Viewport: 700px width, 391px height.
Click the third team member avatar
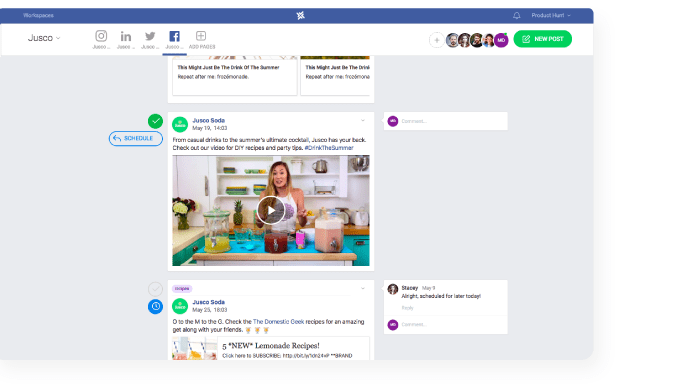[x=477, y=40]
